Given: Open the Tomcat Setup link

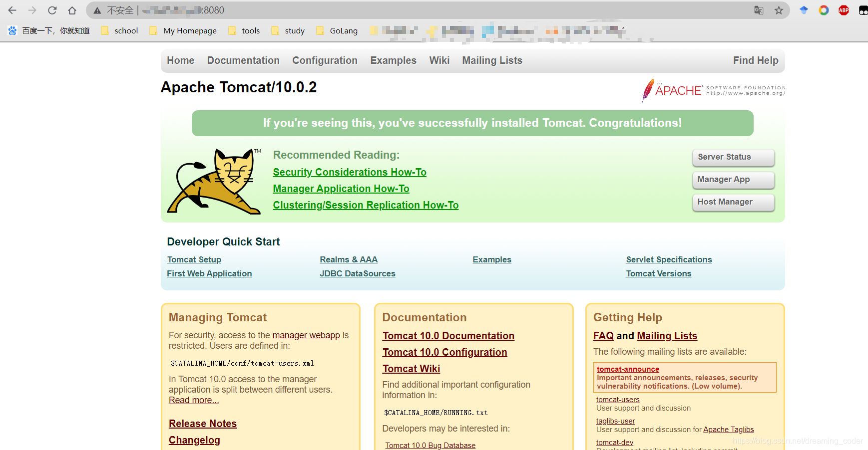Looking at the screenshot, I should coord(194,259).
